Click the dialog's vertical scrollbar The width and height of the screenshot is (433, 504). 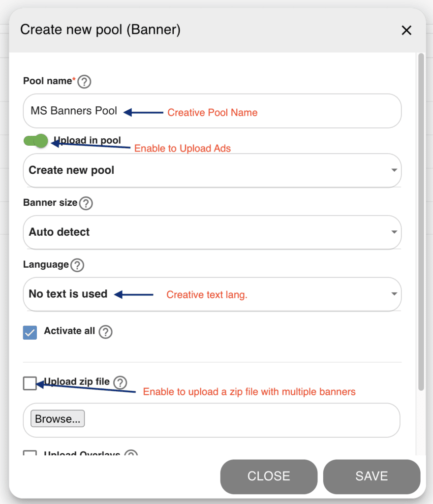pos(421,222)
